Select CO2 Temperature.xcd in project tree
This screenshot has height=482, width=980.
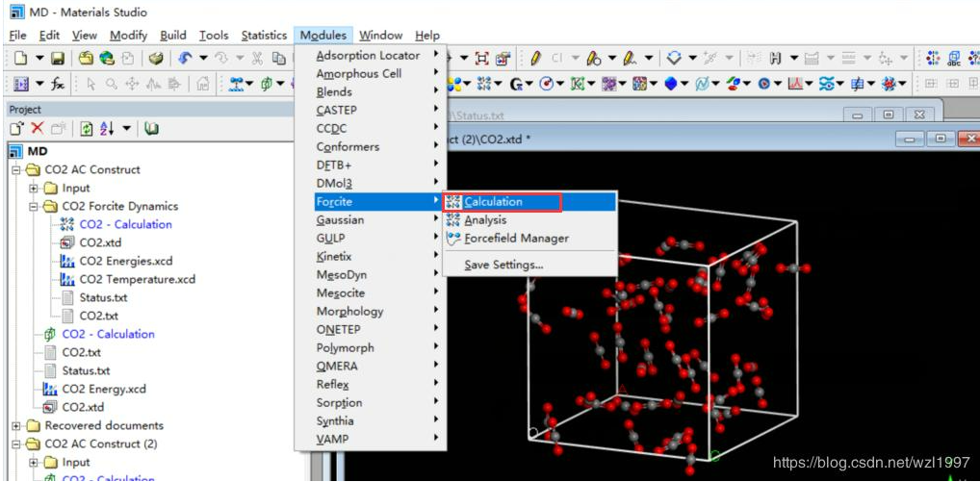(x=137, y=279)
